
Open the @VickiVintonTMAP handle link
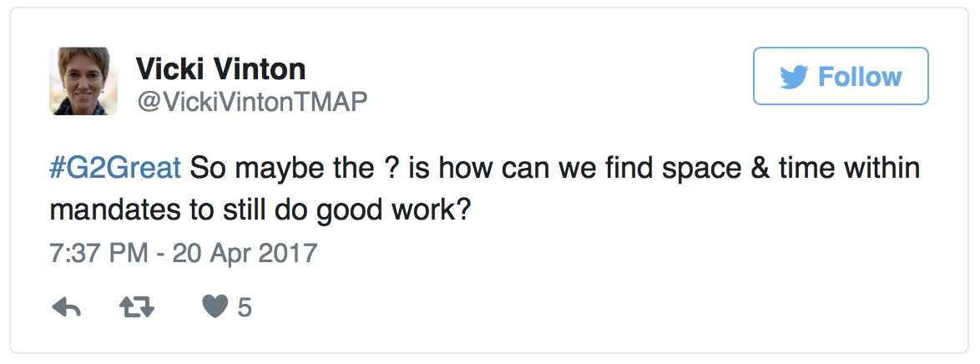pyautogui.click(x=251, y=101)
